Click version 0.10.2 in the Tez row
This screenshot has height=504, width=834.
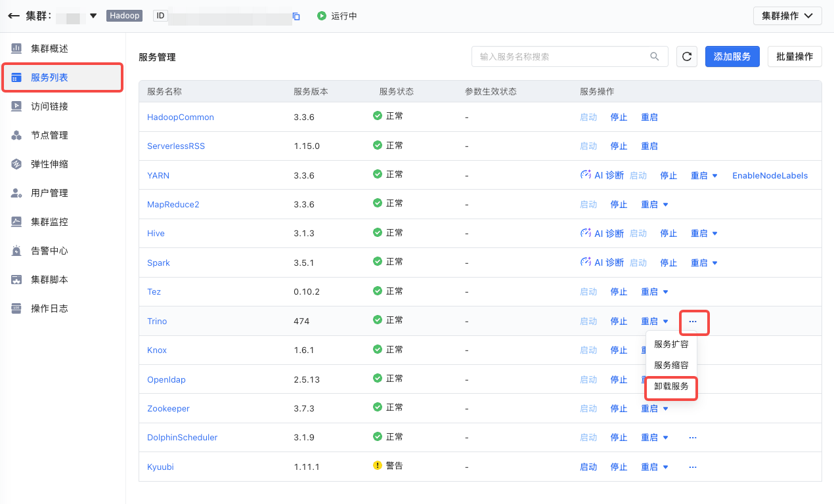307,292
